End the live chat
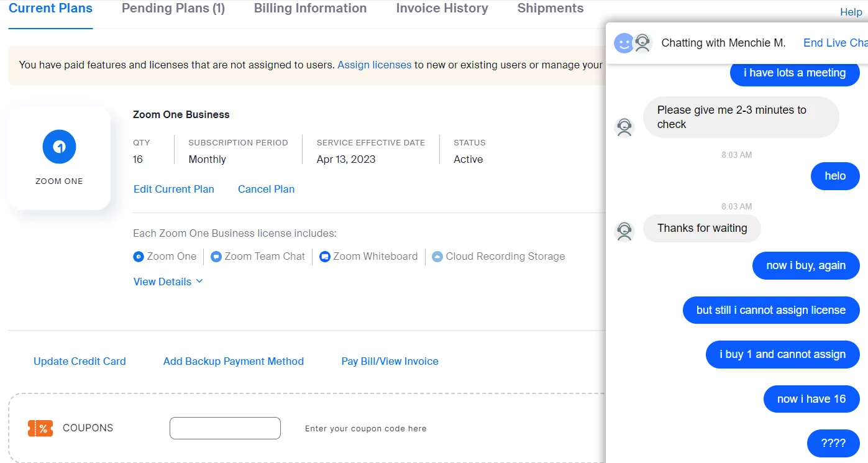 click(x=835, y=43)
